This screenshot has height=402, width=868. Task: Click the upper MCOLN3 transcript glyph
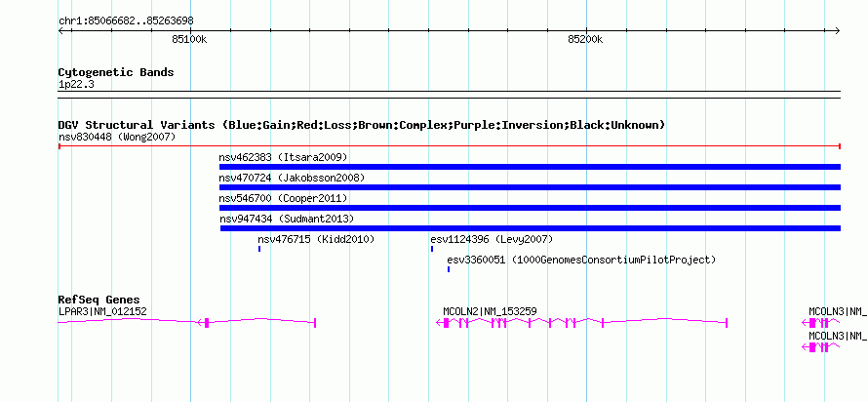pos(821,323)
